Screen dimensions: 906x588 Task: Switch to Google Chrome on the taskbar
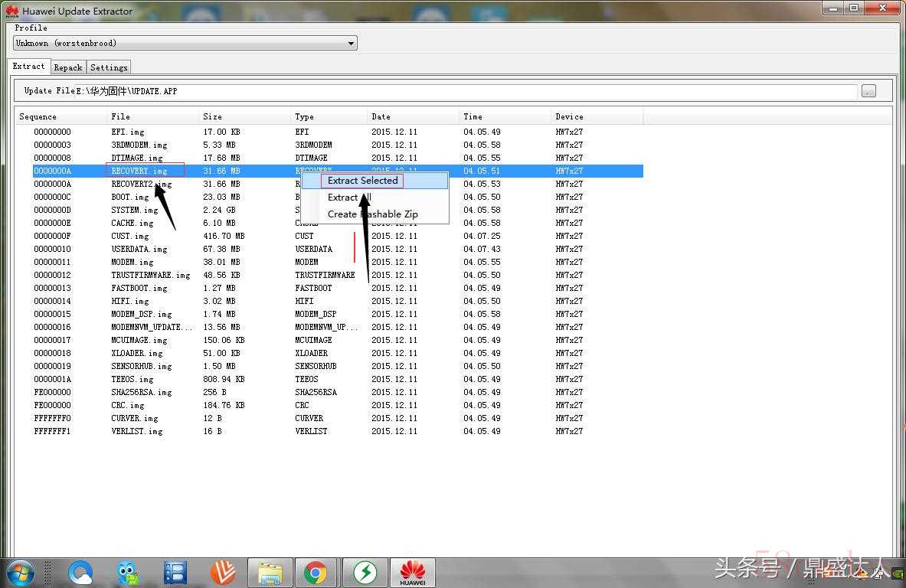click(x=316, y=573)
